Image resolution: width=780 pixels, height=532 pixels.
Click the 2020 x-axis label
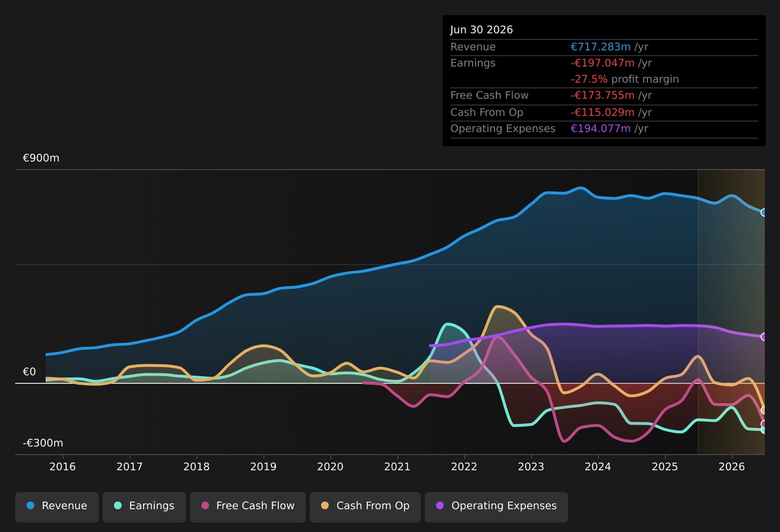(330, 467)
